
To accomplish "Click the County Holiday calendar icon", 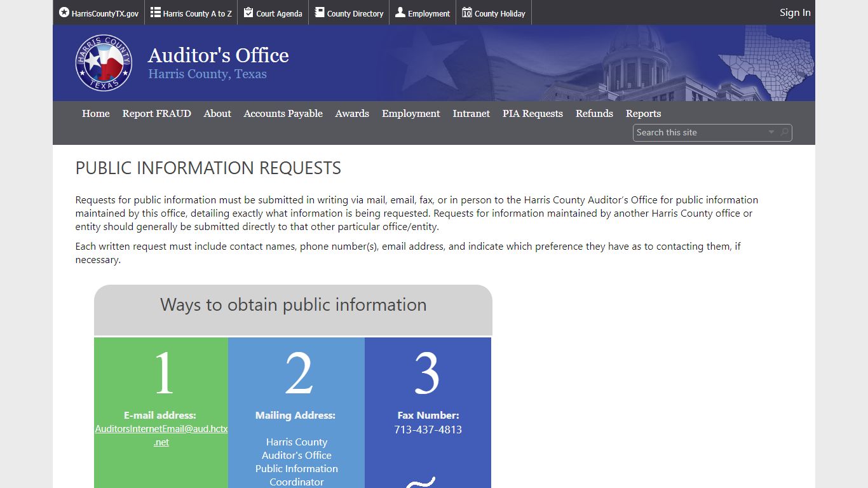I will coord(467,12).
